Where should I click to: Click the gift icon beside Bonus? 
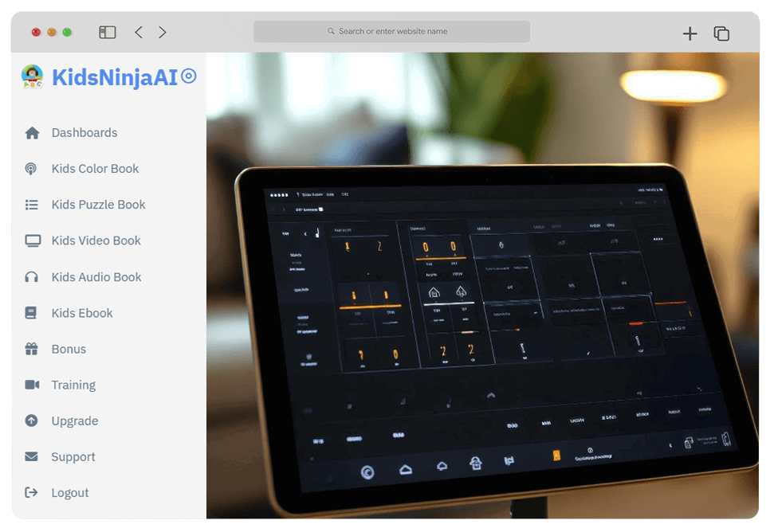click(32, 349)
